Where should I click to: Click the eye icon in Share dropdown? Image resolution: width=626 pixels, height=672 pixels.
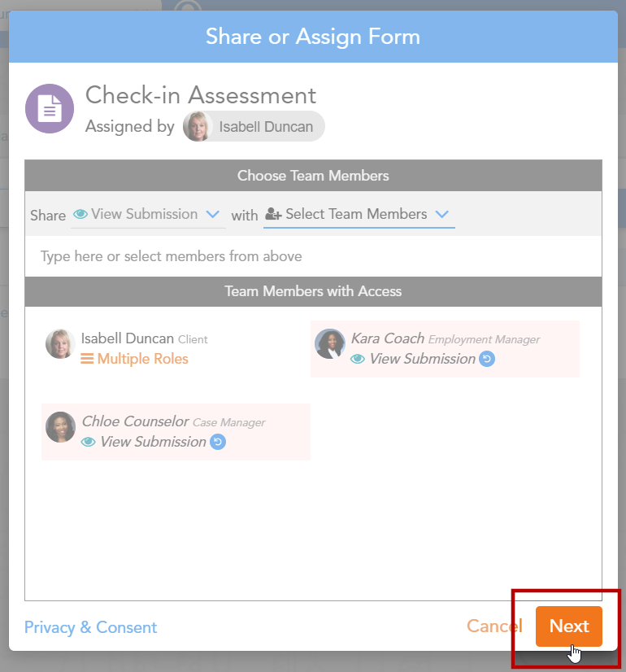pyautogui.click(x=80, y=215)
